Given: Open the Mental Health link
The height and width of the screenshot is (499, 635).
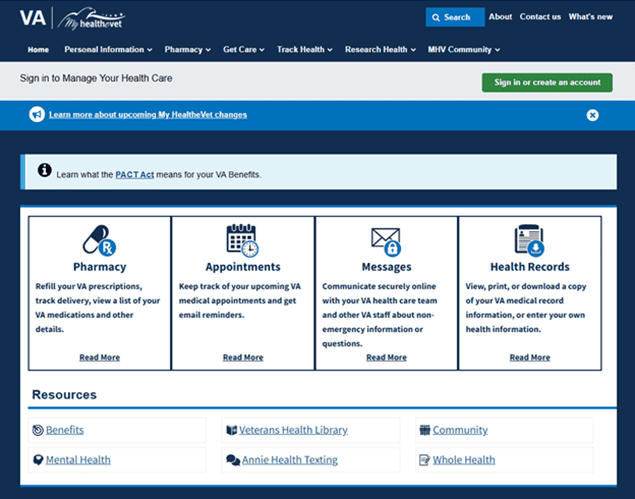Looking at the screenshot, I should point(78,460).
